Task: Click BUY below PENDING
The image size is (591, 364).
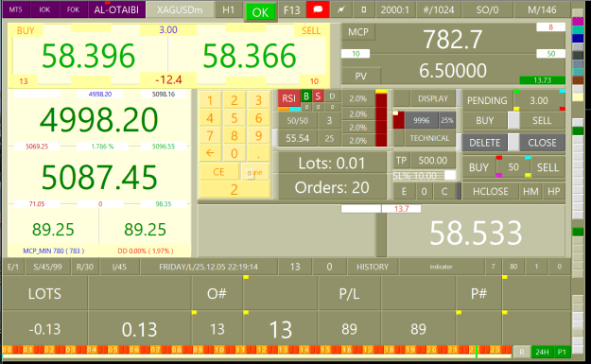Action: tap(485, 121)
